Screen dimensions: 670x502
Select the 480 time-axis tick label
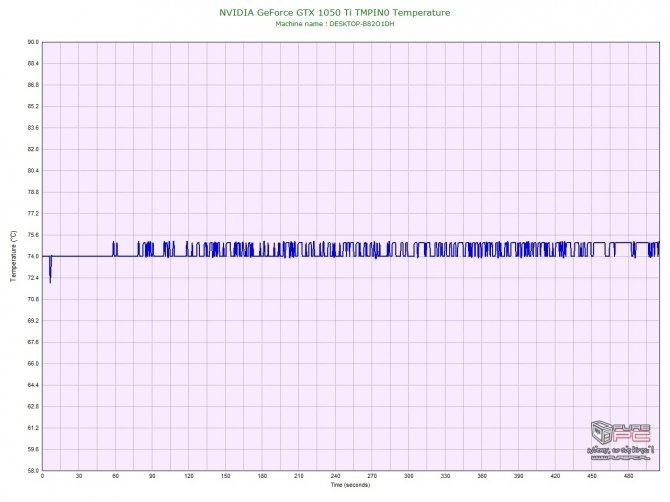tap(629, 476)
